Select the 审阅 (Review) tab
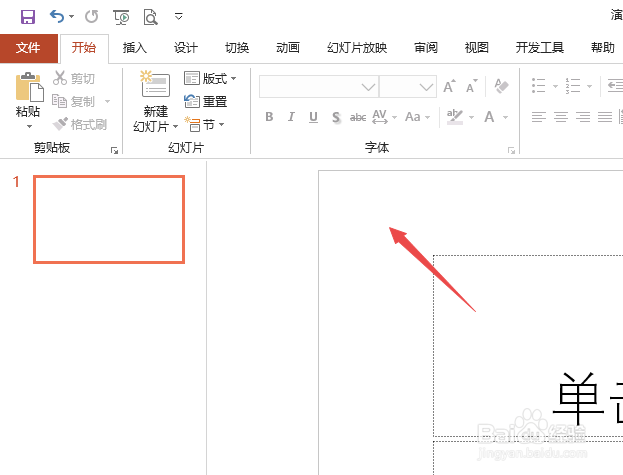The height and width of the screenshot is (475, 623). pyautogui.click(x=426, y=48)
